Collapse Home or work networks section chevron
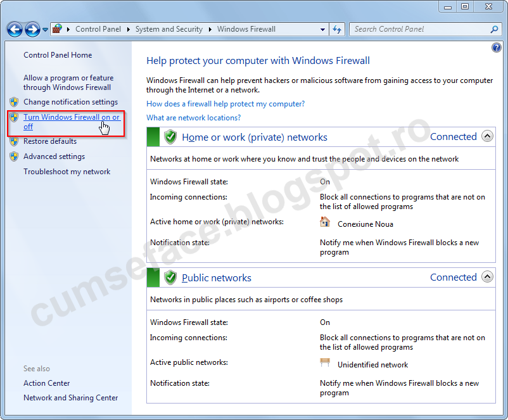 coord(487,136)
